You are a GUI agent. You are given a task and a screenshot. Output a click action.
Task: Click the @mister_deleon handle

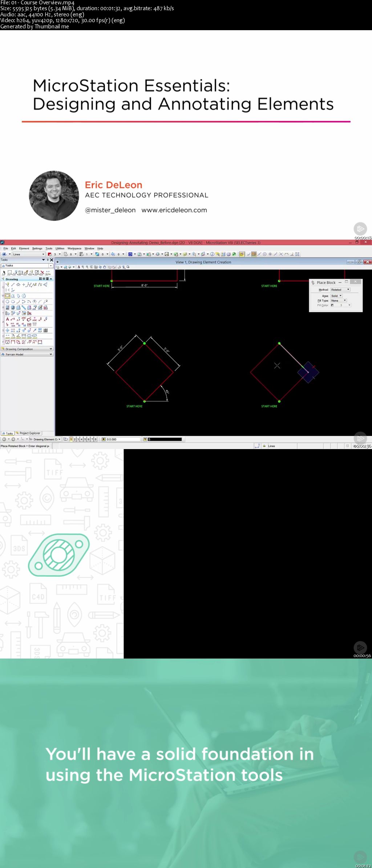pos(110,210)
